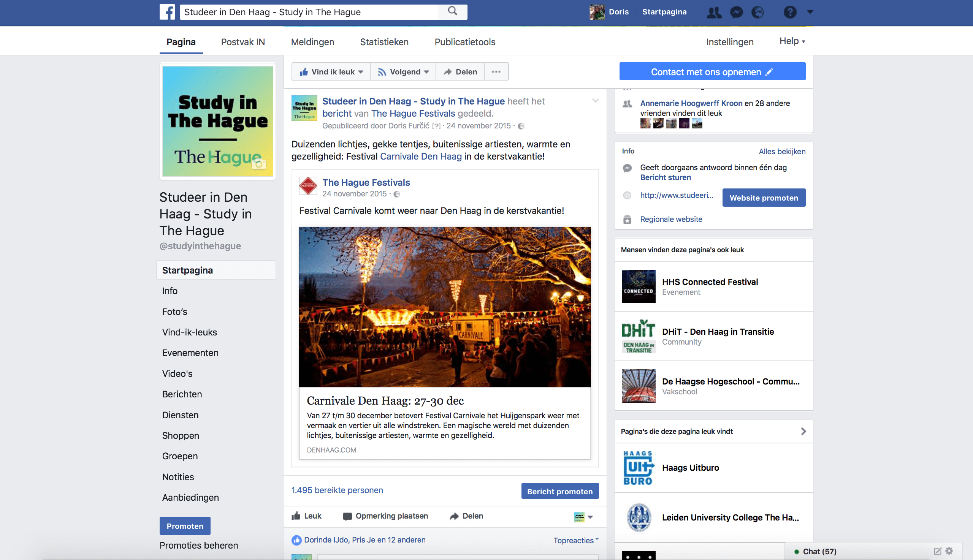
Task: Open the Messenger messages icon
Action: tap(736, 12)
